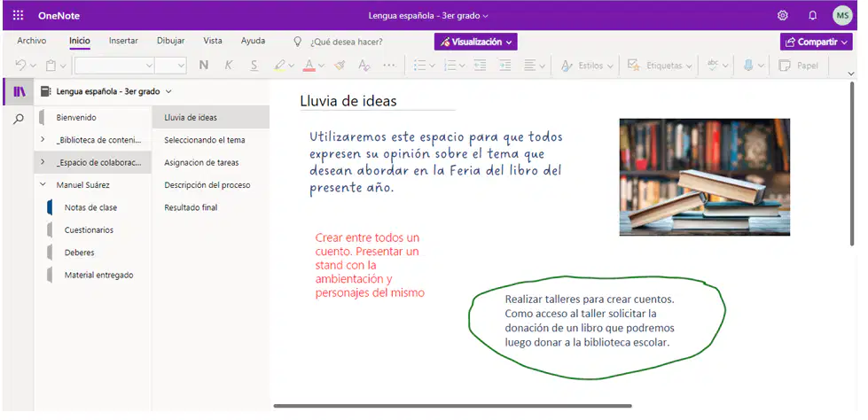Open the Visualización mode dropdown
The height and width of the screenshot is (420, 868).
[x=476, y=42]
